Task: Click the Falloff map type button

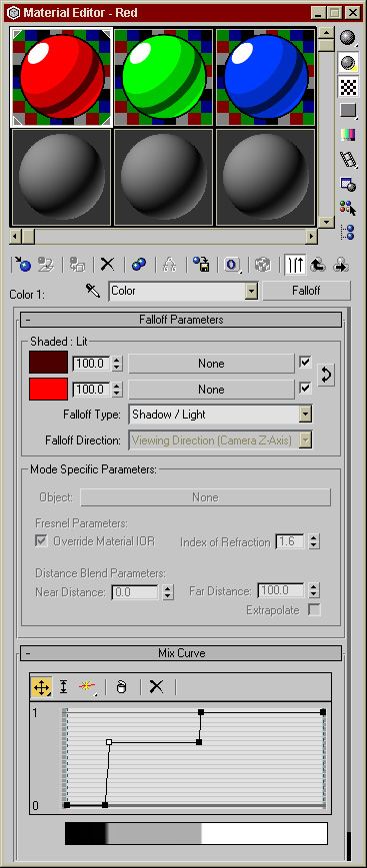Action: (x=307, y=291)
